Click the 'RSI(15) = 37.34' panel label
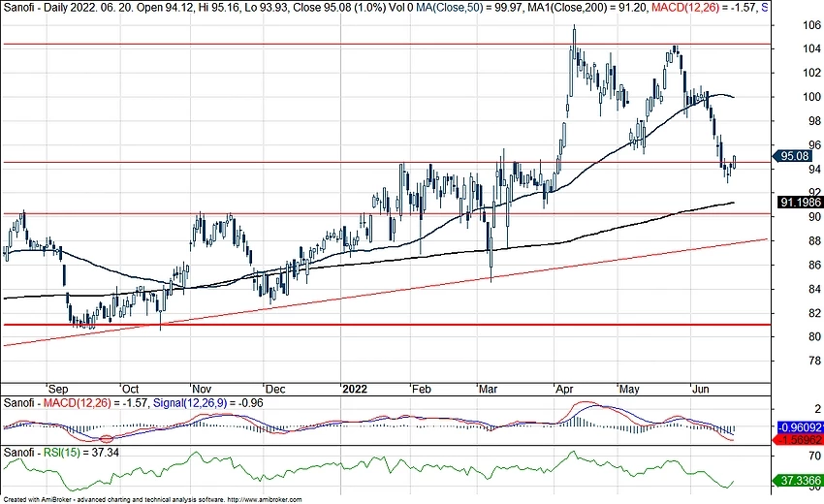Image resolution: width=824 pixels, height=504 pixels. point(80,453)
